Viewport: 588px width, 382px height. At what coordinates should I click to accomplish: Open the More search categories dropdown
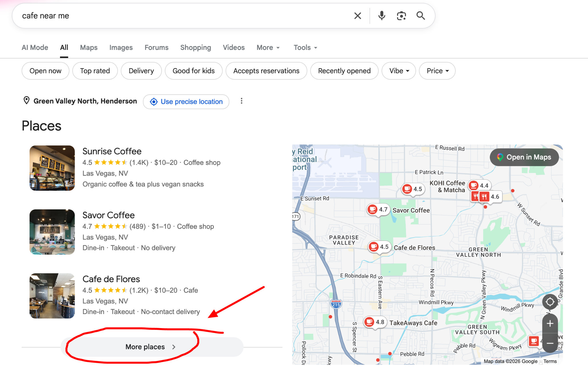pyautogui.click(x=268, y=48)
